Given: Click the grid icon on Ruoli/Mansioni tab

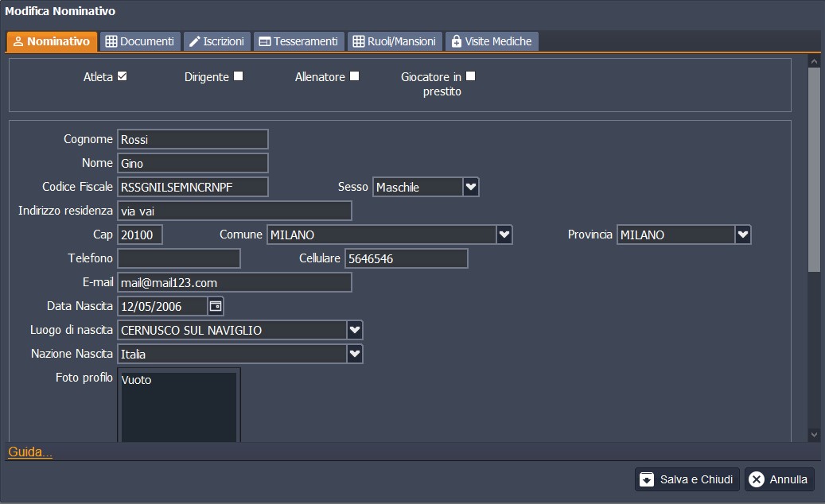Looking at the screenshot, I should 359,41.
